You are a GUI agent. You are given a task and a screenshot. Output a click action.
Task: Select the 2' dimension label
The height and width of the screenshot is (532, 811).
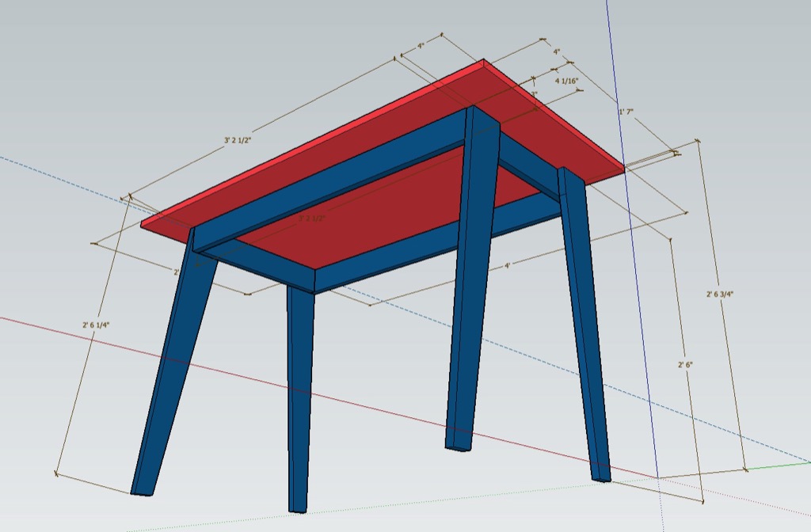pos(176,272)
